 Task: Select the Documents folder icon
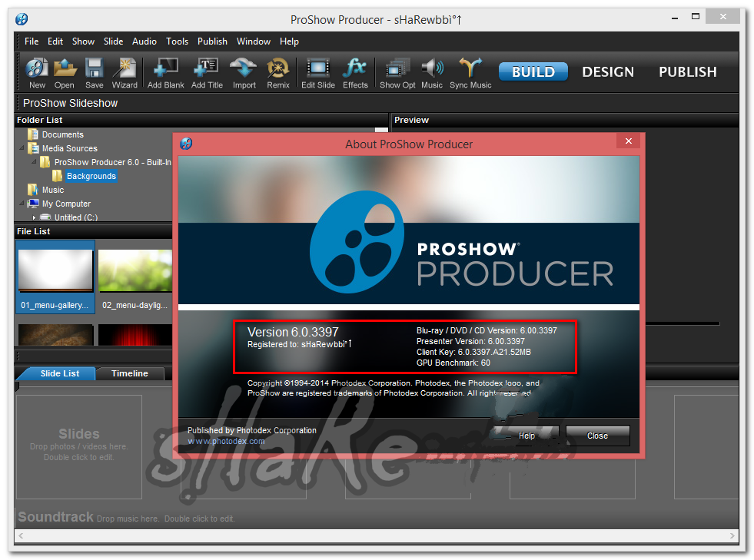[33, 134]
